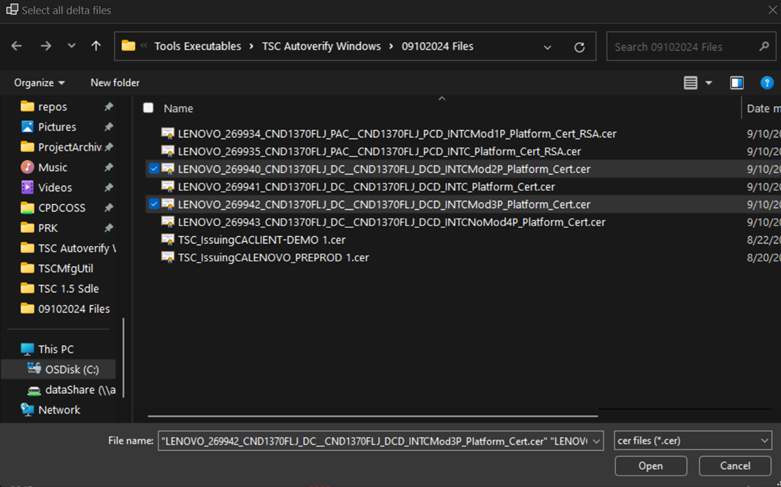Viewport: 781px width, 487px height.
Task: Select OSDisk (C:) drive
Action: click(72, 369)
